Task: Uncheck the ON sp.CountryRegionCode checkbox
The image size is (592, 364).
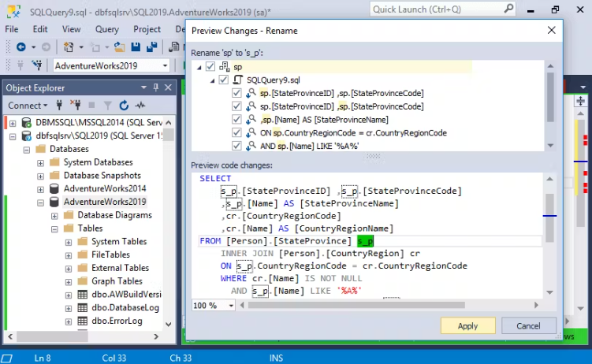Action: pos(236,133)
